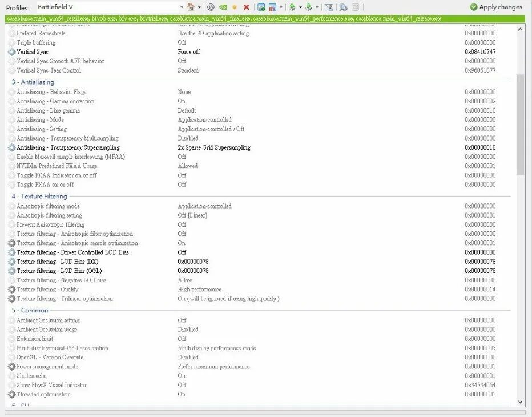Click the High performance quality value
This screenshot has width=532, height=417.
pyautogui.click(x=200, y=289)
